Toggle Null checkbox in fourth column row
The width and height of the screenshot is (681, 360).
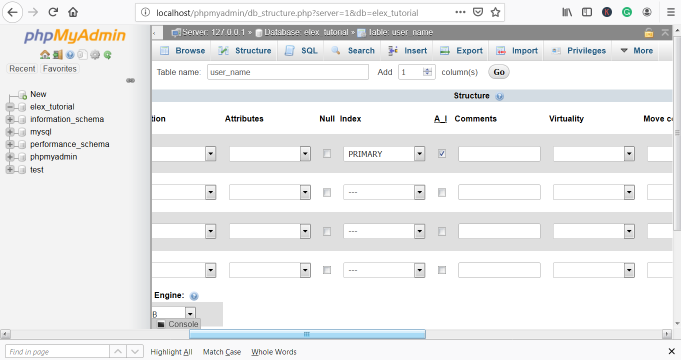[327, 270]
